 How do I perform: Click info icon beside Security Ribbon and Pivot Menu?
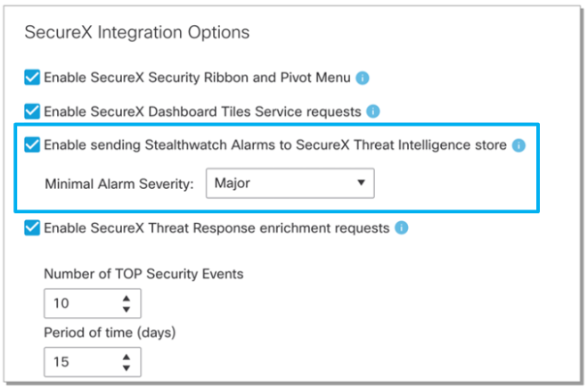(x=363, y=78)
